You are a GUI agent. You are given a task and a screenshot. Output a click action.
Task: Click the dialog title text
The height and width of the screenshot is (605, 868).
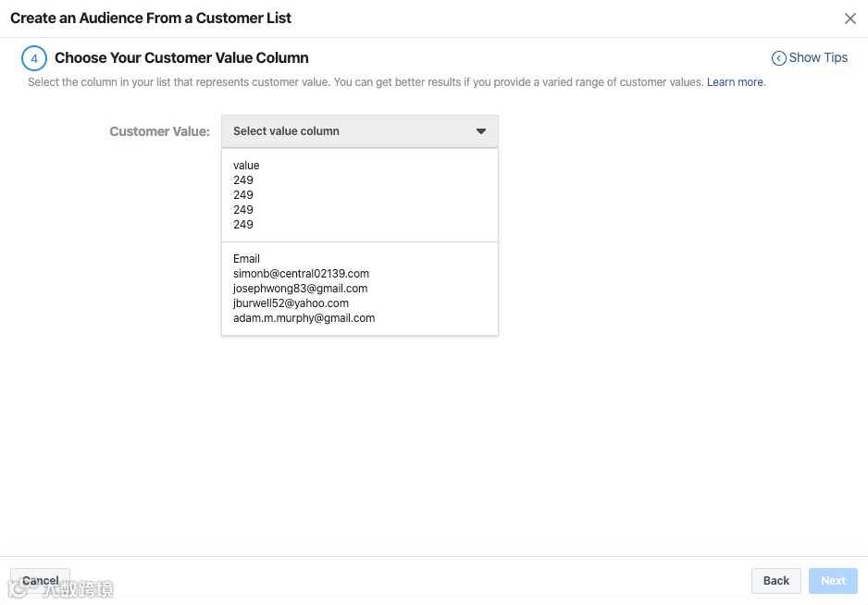pyautogui.click(x=151, y=18)
